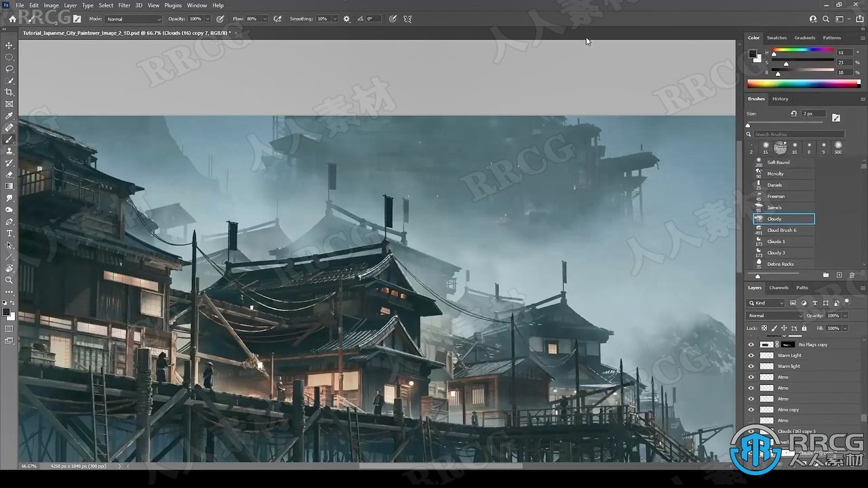Enable airbrush-style build-up
This screenshot has height=488, width=868.
point(277,19)
